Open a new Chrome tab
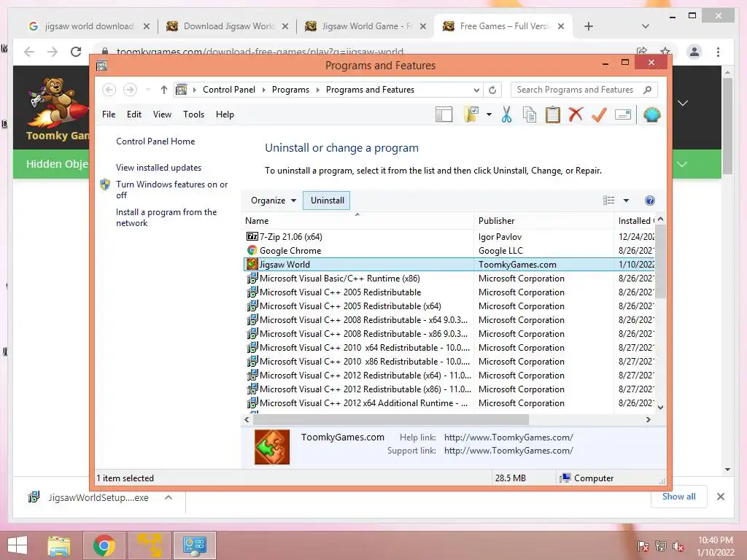 pos(589,26)
